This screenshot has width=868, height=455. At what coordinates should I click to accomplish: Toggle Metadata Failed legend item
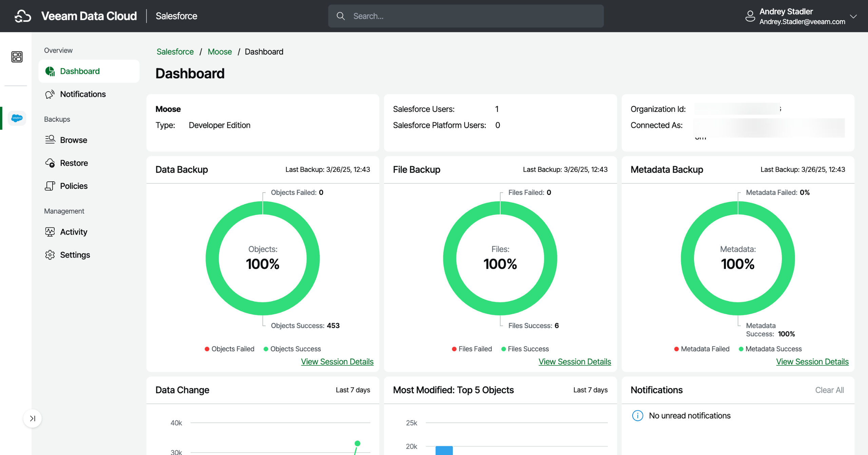[701, 349]
